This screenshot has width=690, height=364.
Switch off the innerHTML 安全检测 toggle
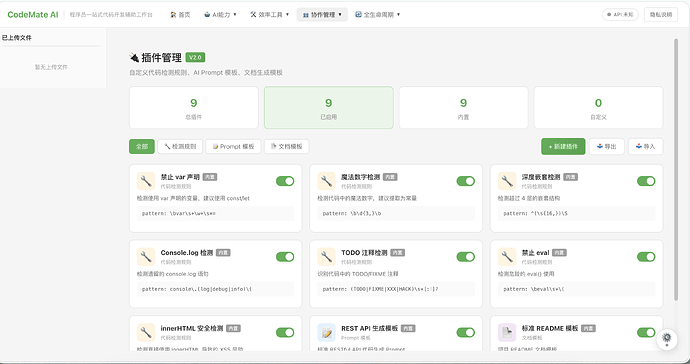coord(285,332)
